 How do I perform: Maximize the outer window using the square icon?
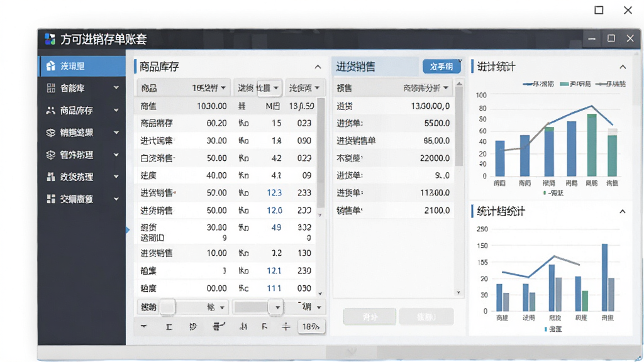tap(599, 10)
